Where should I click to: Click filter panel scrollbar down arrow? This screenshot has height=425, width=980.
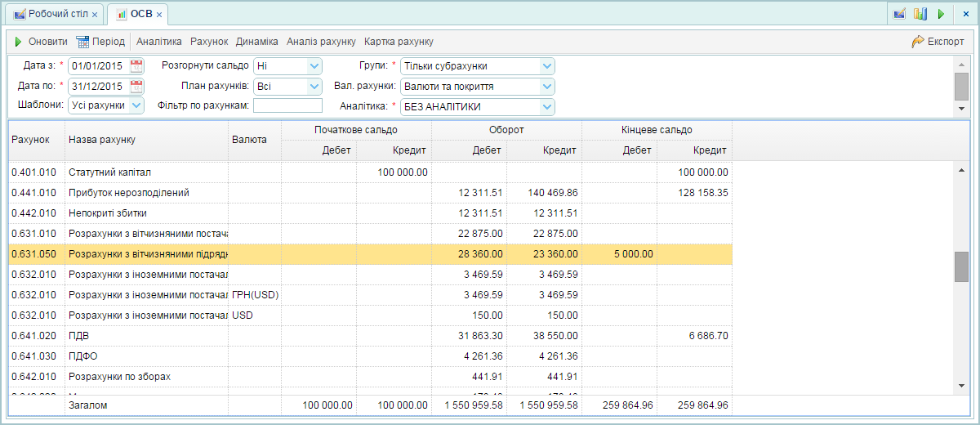(961, 109)
